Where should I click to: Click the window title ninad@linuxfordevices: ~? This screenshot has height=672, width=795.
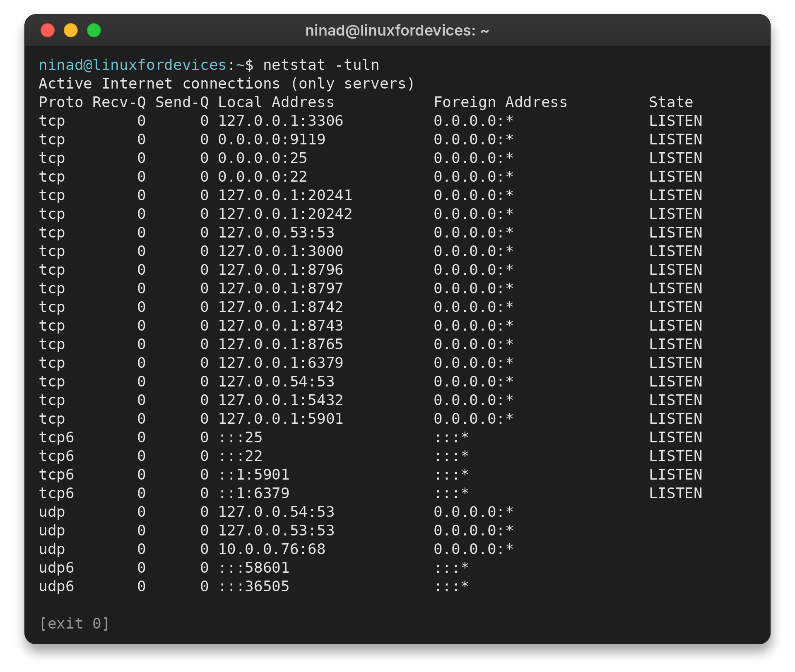pyautogui.click(x=397, y=31)
